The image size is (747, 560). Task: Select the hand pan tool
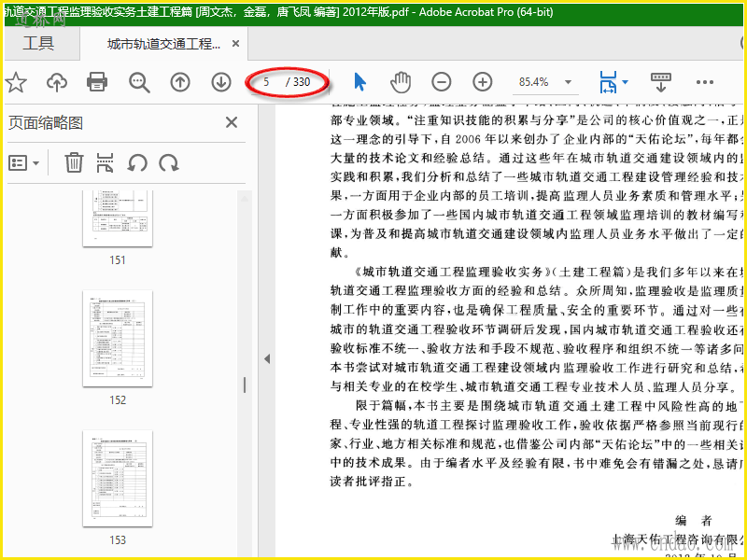click(401, 82)
